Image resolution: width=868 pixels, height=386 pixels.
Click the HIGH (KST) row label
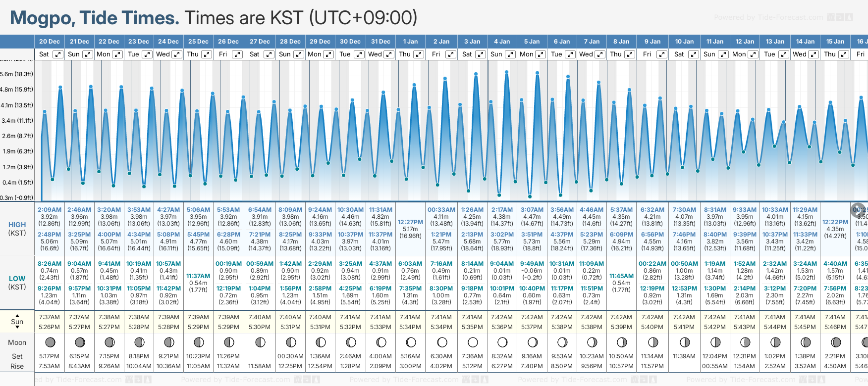17,229
